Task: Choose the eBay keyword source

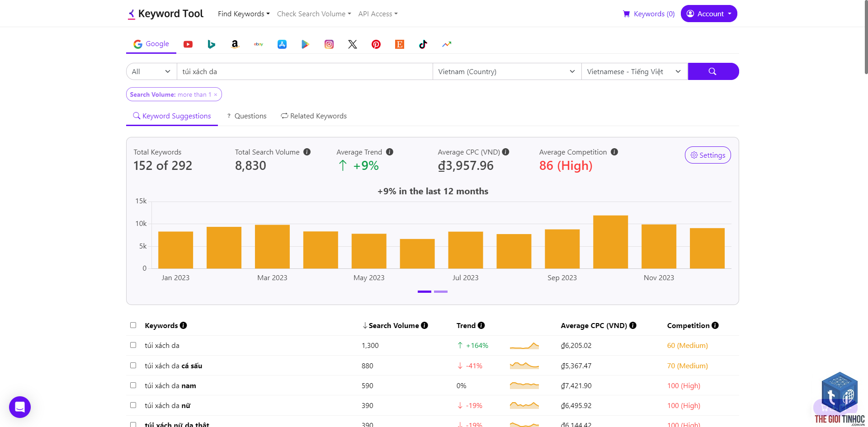Action: [x=259, y=44]
